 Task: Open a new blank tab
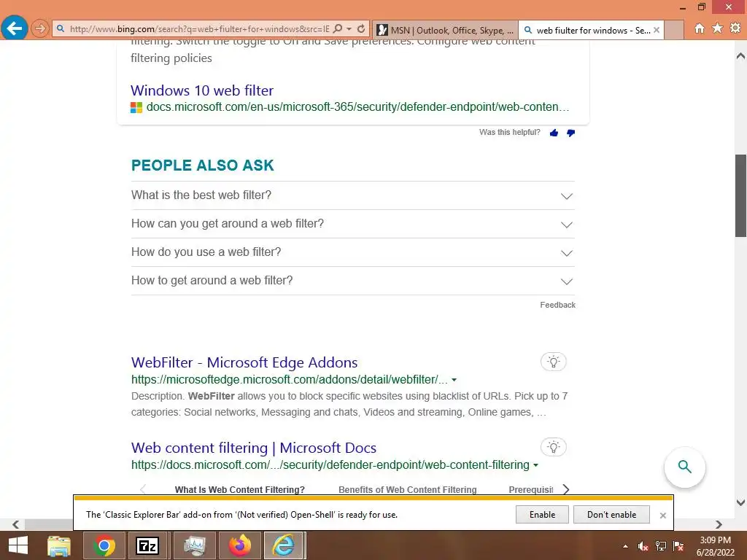[x=673, y=30]
